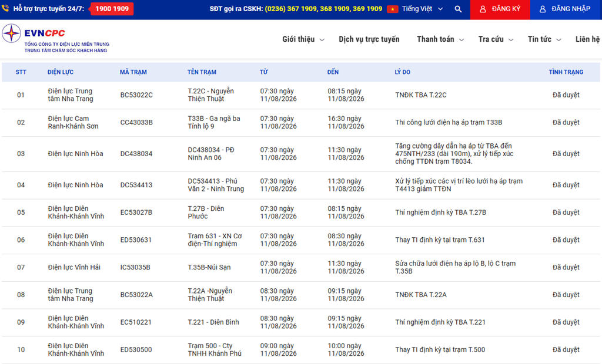Select station code EC53027B
Screen dimensions: 602x364
(x=136, y=213)
